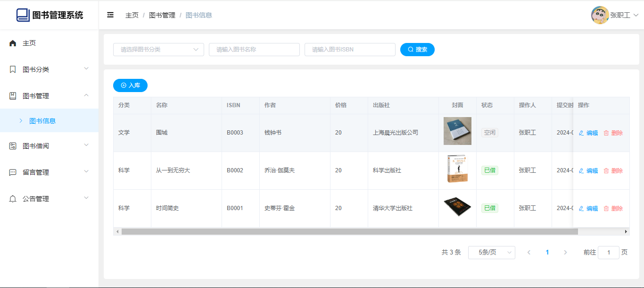The width and height of the screenshot is (644, 288).
Task: Open the 5条/页 page size dropdown
Action: (x=491, y=253)
